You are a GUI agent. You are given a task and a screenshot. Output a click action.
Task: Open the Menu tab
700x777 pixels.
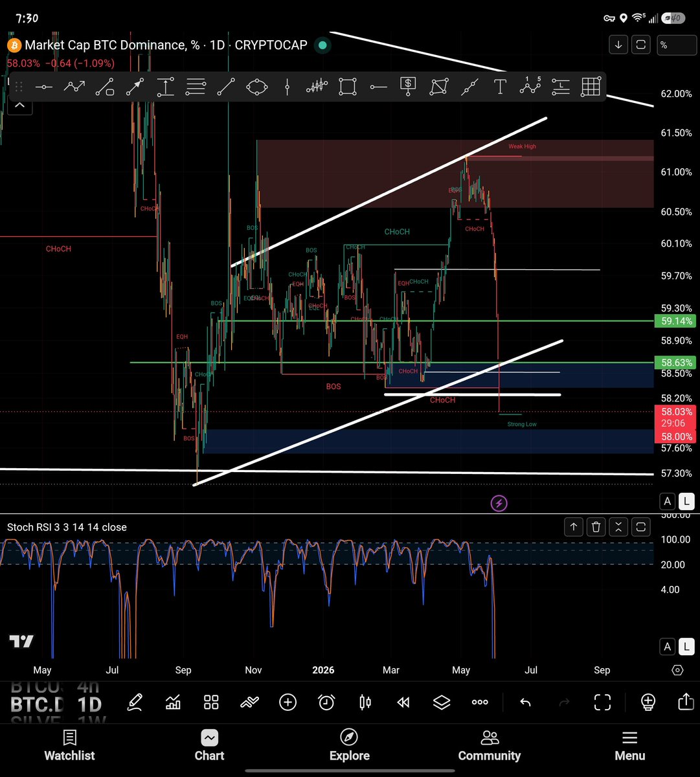click(629, 745)
